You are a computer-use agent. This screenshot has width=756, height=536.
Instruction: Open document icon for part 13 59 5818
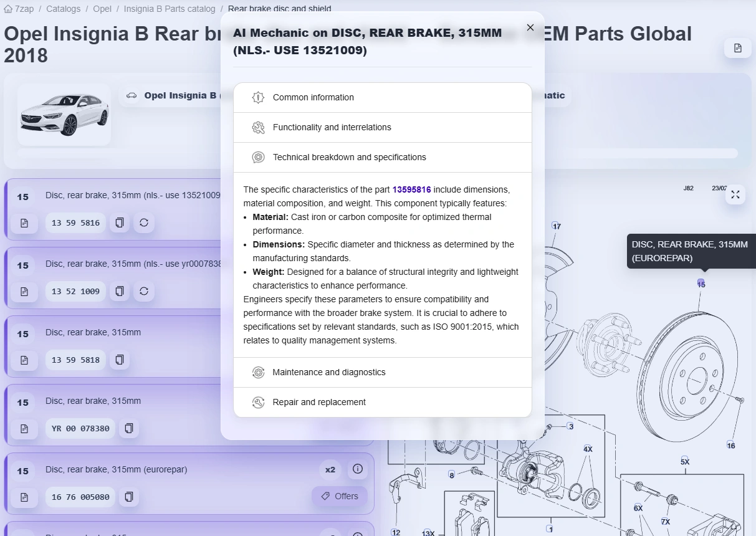click(x=24, y=360)
